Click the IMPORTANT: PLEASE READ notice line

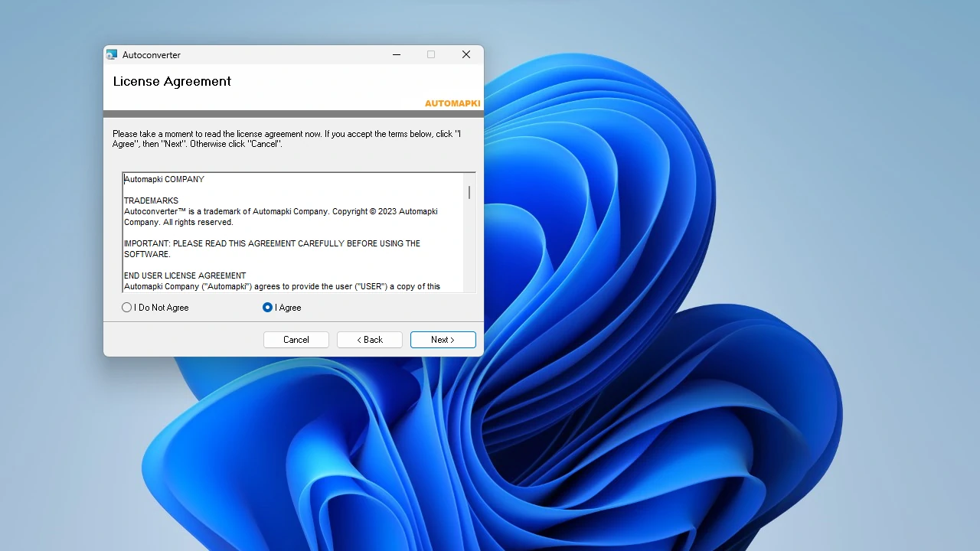[x=273, y=249]
